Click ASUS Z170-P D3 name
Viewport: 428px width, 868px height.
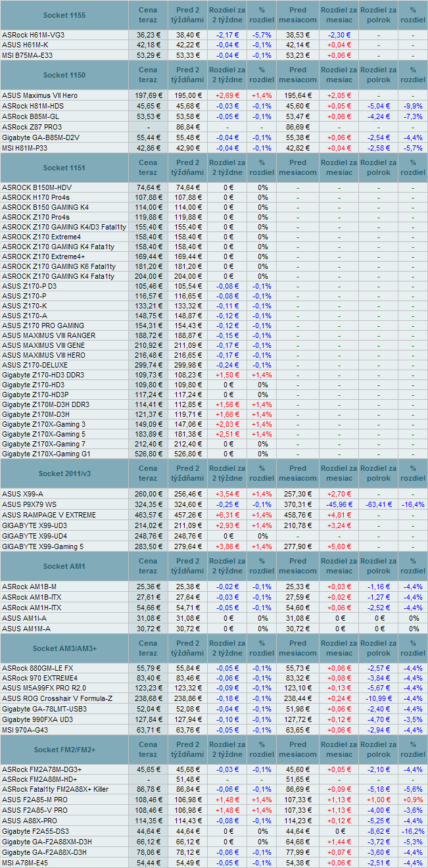[29, 286]
